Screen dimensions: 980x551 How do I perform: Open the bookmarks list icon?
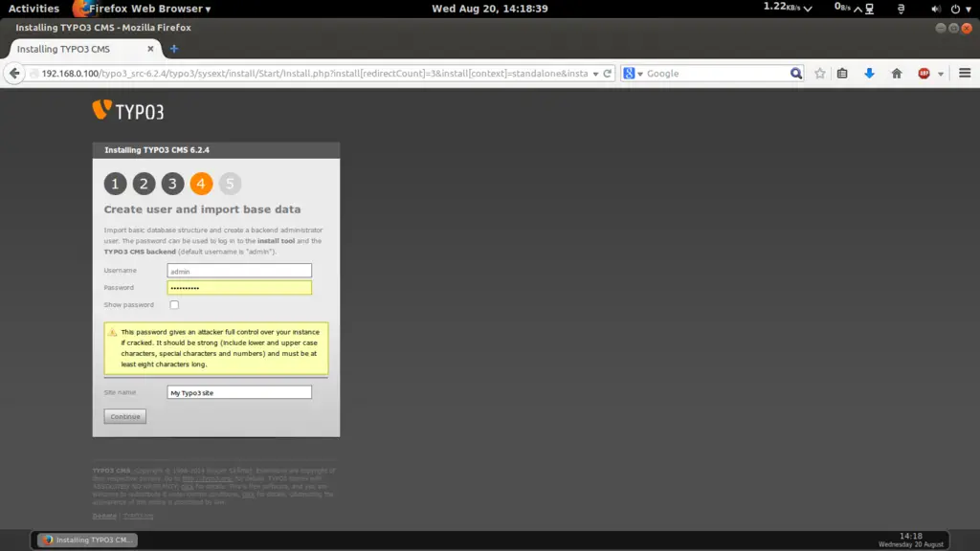(842, 73)
